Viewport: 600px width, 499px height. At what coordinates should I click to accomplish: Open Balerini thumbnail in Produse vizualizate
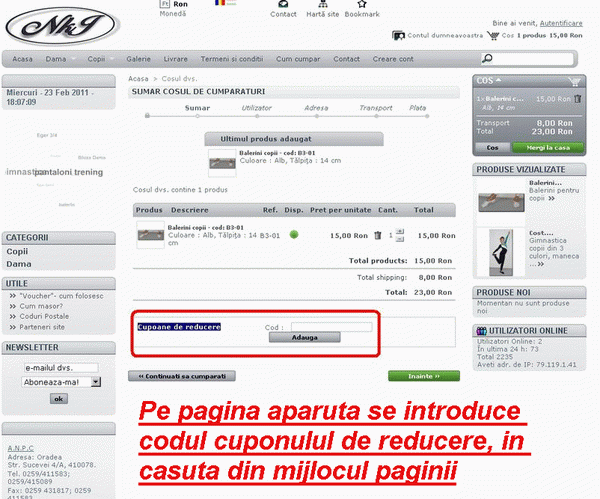point(501,202)
